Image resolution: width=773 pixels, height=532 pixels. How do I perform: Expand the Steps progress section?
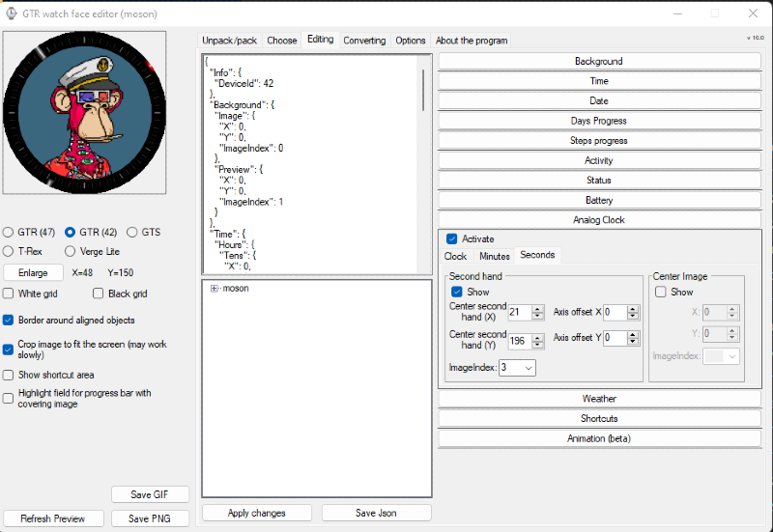tap(599, 140)
